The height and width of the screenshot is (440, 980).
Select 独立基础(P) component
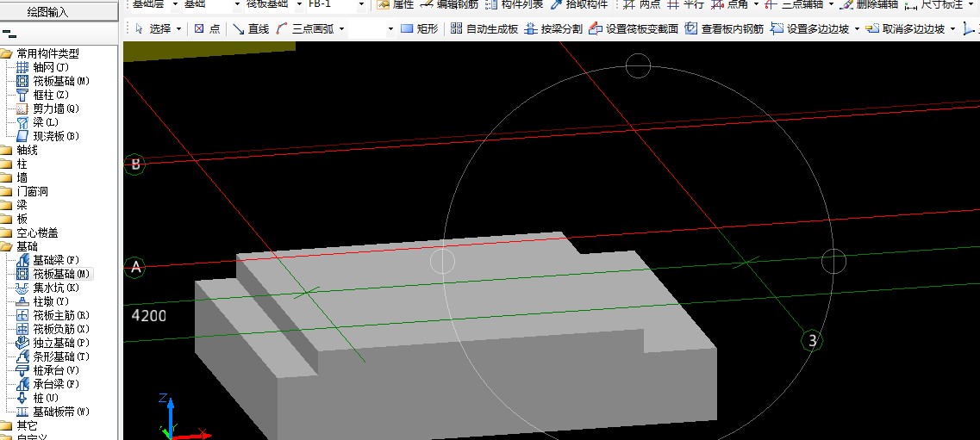(53, 343)
